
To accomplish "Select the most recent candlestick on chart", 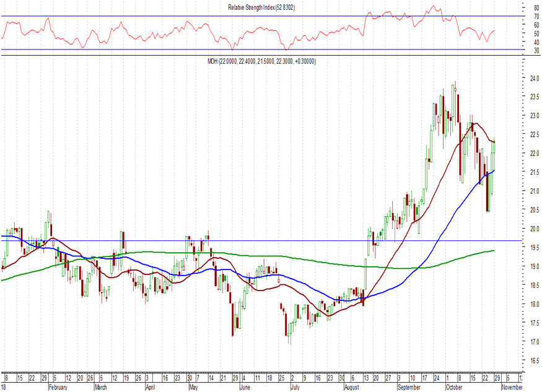I will 495,150.
